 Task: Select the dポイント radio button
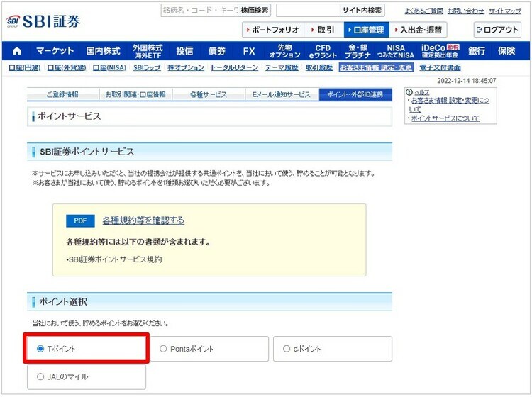click(287, 349)
